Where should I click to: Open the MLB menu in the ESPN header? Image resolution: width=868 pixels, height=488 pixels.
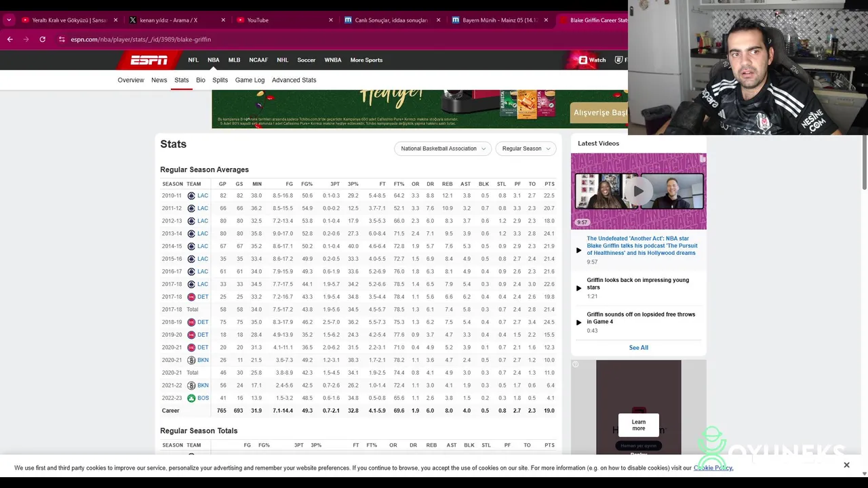pyautogui.click(x=234, y=60)
